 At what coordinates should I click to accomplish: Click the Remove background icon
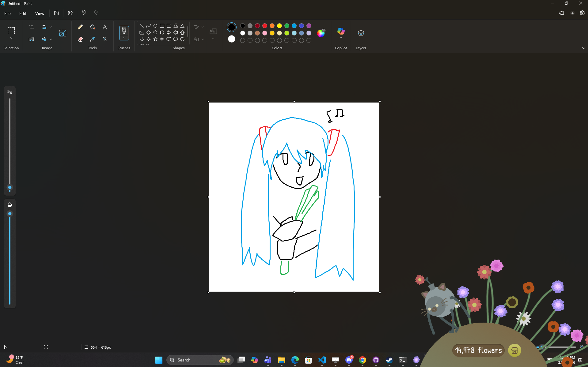(x=32, y=39)
